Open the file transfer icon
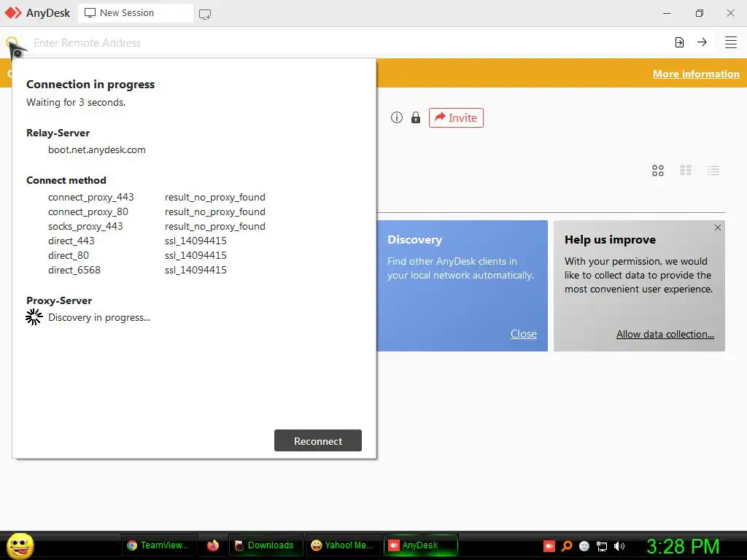 (x=679, y=42)
